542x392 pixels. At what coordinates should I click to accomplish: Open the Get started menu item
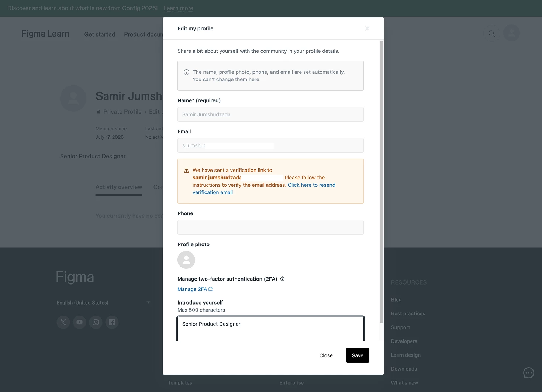100,34
